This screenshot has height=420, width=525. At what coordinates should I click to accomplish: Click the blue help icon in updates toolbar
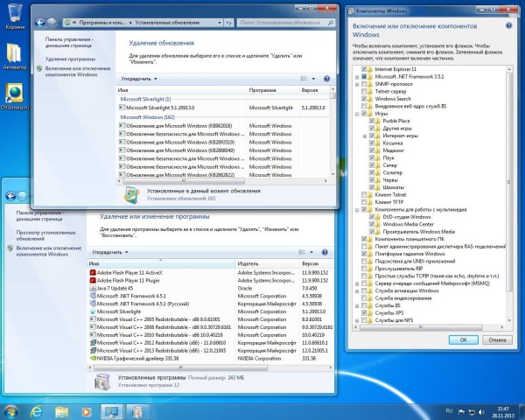tap(326, 79)
